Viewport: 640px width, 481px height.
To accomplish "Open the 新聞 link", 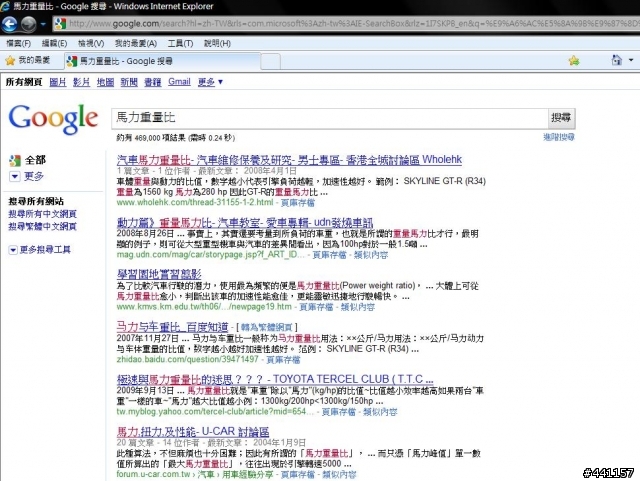I will click(129, 82).
